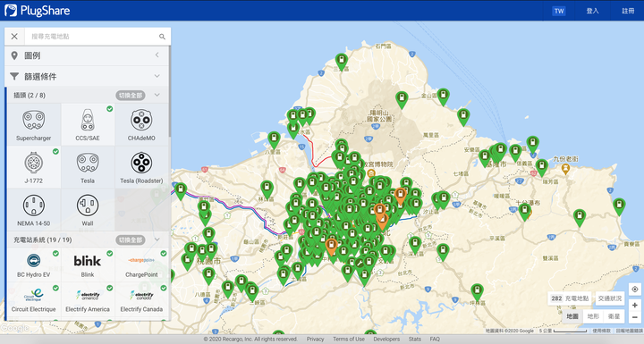Select the CHAdeMO plug icon
This screenshot has width=644, height=344.
coord(141,121)
